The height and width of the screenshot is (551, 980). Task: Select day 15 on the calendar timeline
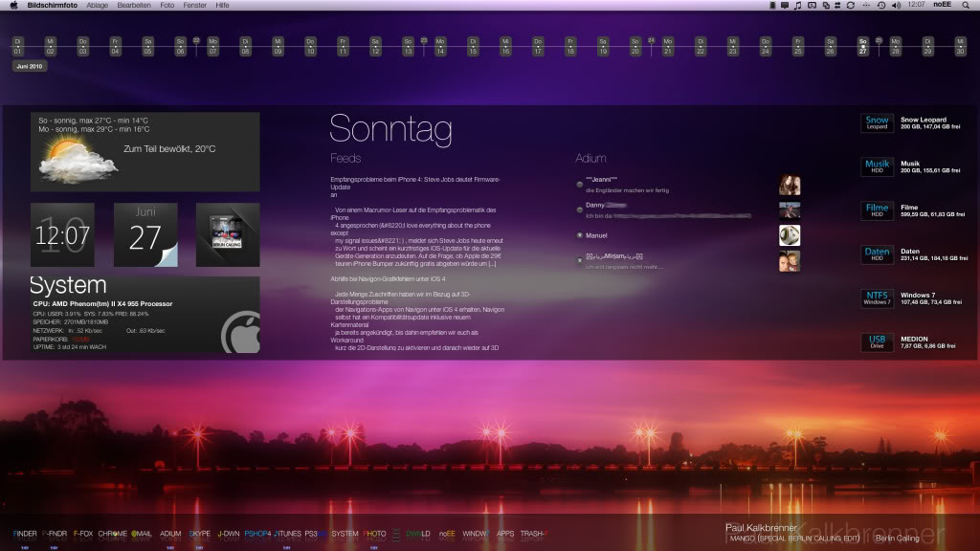coord(473,46)
